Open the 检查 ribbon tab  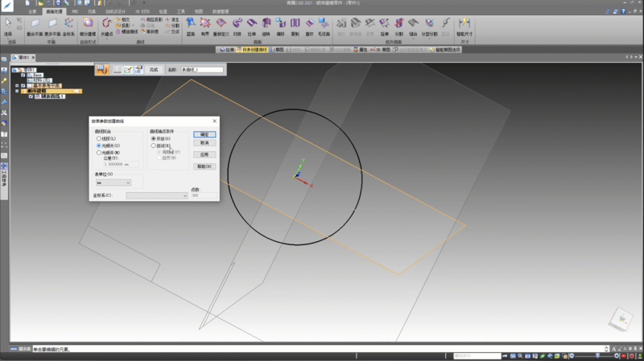click(163, 11)
